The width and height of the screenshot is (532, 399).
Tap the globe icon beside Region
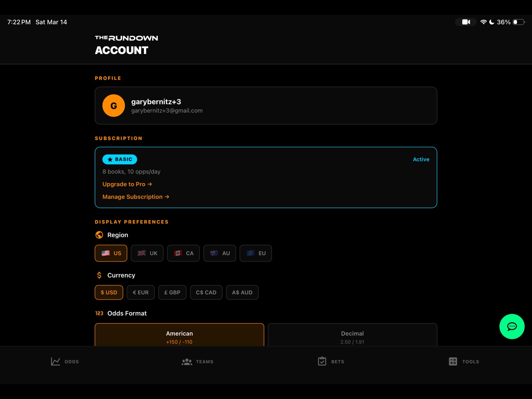[x=99, y=235]
